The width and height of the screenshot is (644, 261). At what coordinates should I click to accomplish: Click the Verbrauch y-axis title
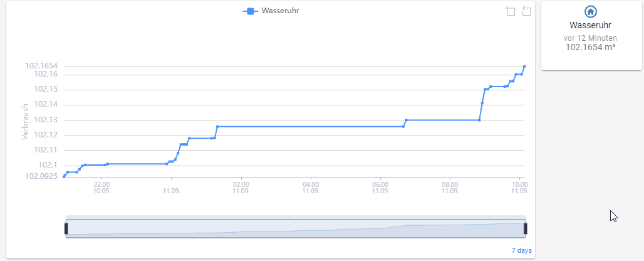26,122
